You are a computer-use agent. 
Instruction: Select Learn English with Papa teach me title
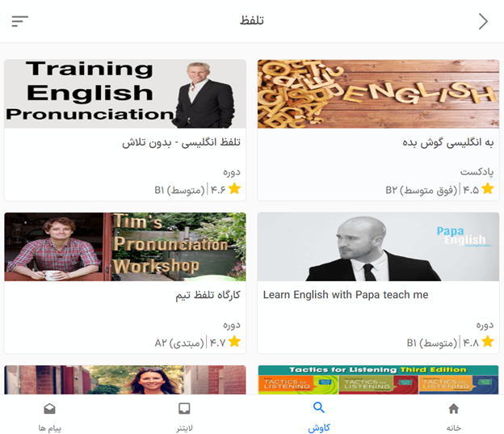tap(346, 295)
